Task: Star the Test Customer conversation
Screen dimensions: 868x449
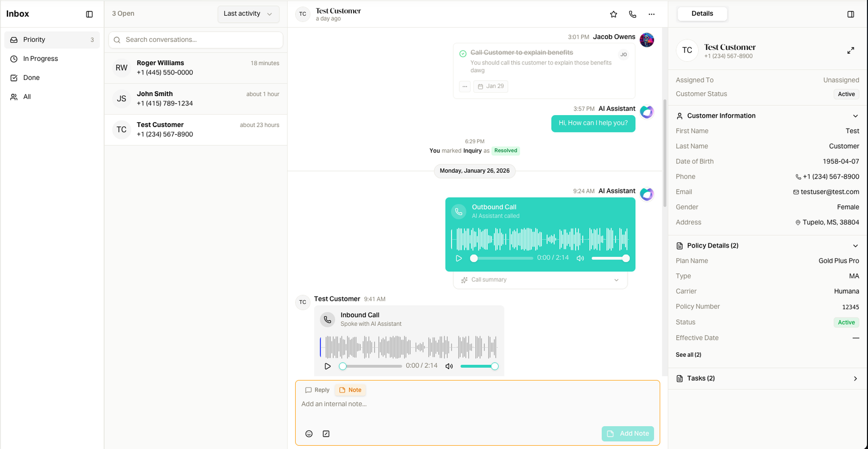Action: click(x=614, y=14)
